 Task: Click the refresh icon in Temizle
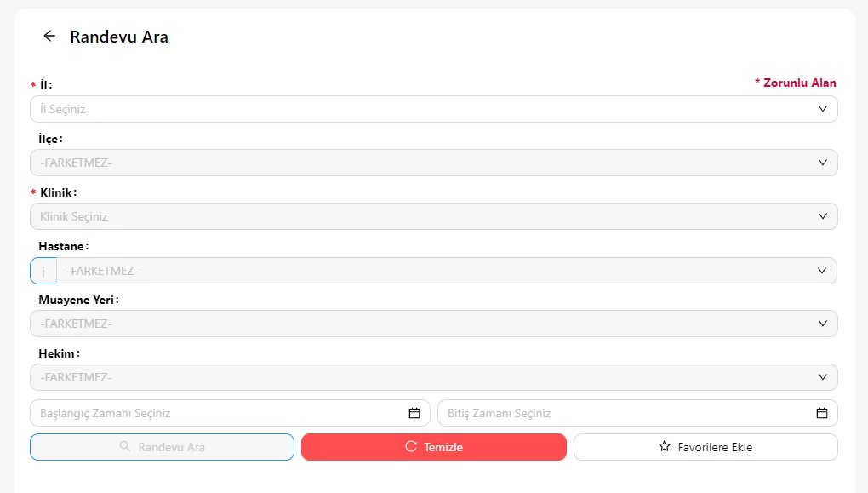(411, 446)
